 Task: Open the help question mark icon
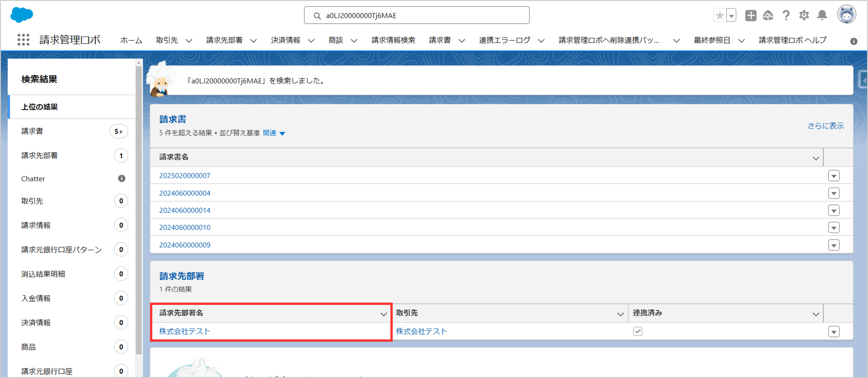(786, 15)
